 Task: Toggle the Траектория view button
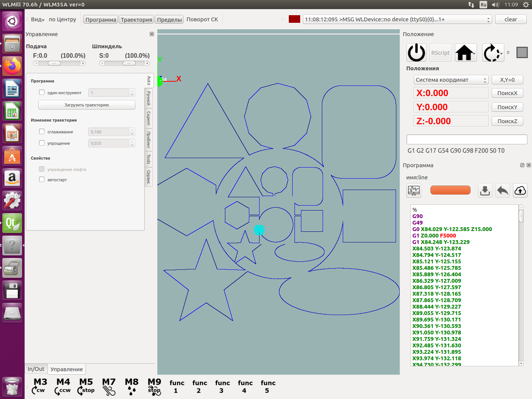[x=136, y=19]
